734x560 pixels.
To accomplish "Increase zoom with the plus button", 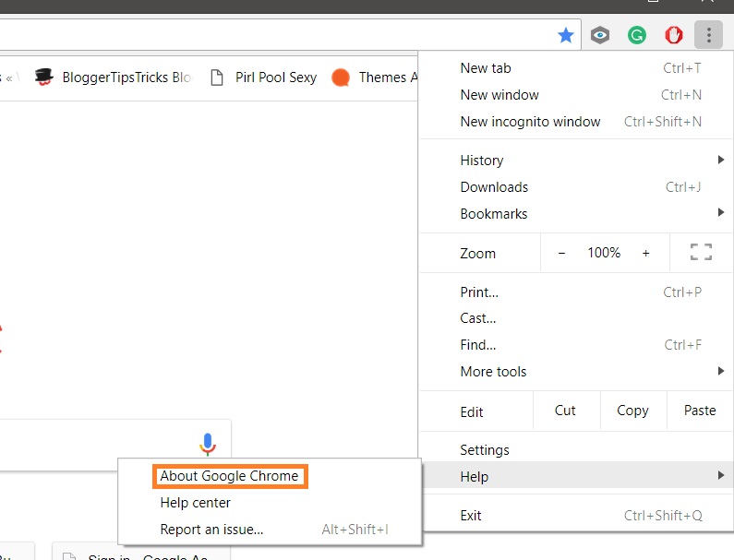I will (x=645, y=253).
